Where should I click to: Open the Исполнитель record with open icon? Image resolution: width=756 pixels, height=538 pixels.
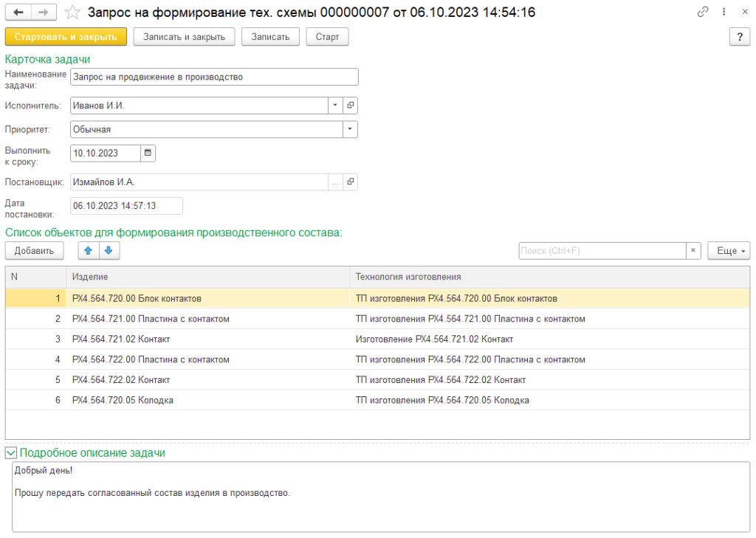tap(351, 106)
